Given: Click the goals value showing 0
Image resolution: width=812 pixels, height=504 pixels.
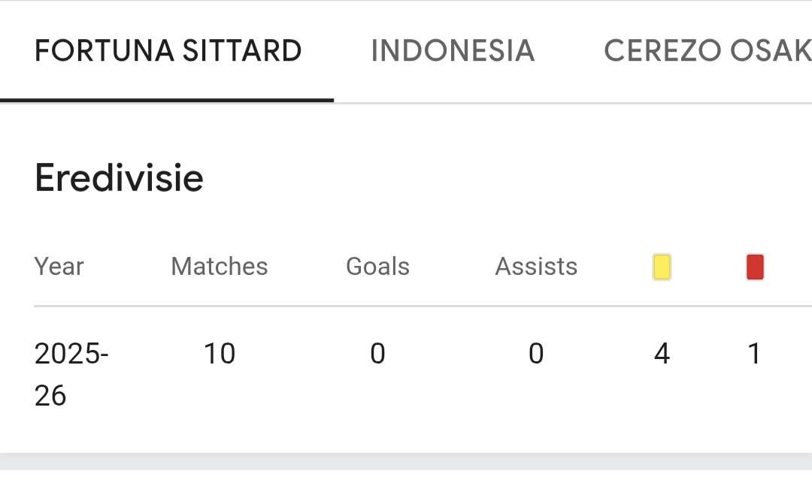Looking at the screenshot, I should [x=378, y=353].
